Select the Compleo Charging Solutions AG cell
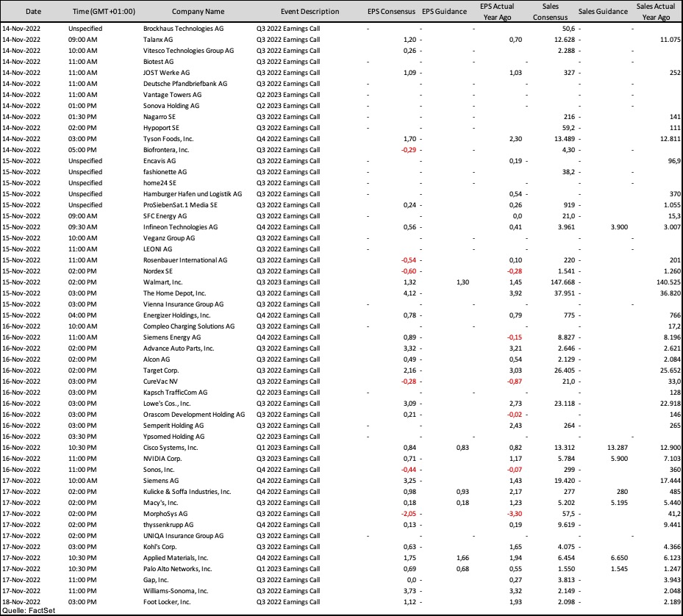This screenshot has height=616, width=683. (189, 326)
